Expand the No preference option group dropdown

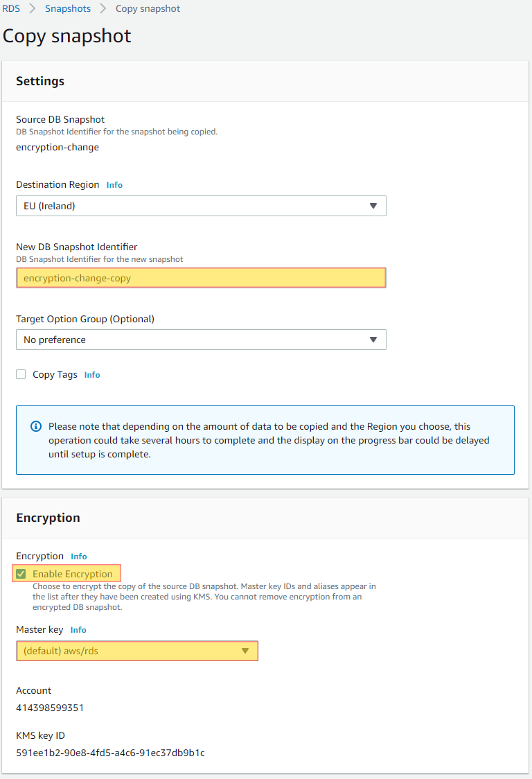pyautogui.click(x=201, y=340)
